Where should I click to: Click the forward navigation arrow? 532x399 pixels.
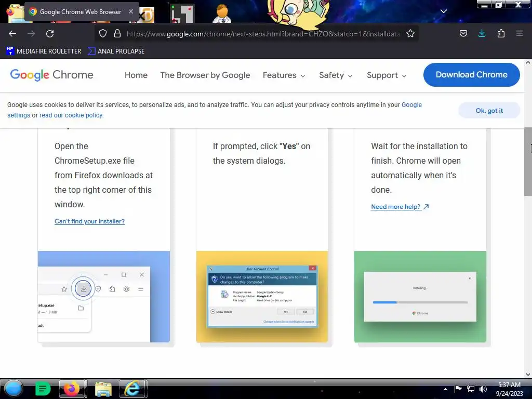(31, 34)
